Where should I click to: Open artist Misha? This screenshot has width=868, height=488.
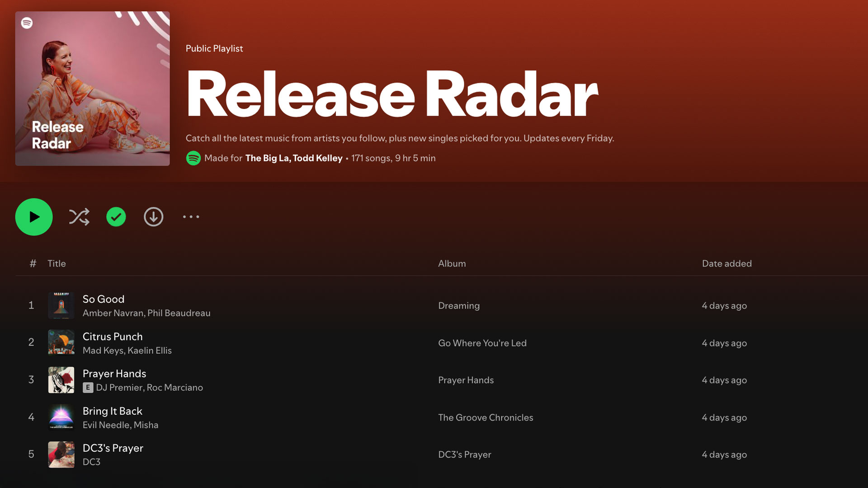[146, 425]
